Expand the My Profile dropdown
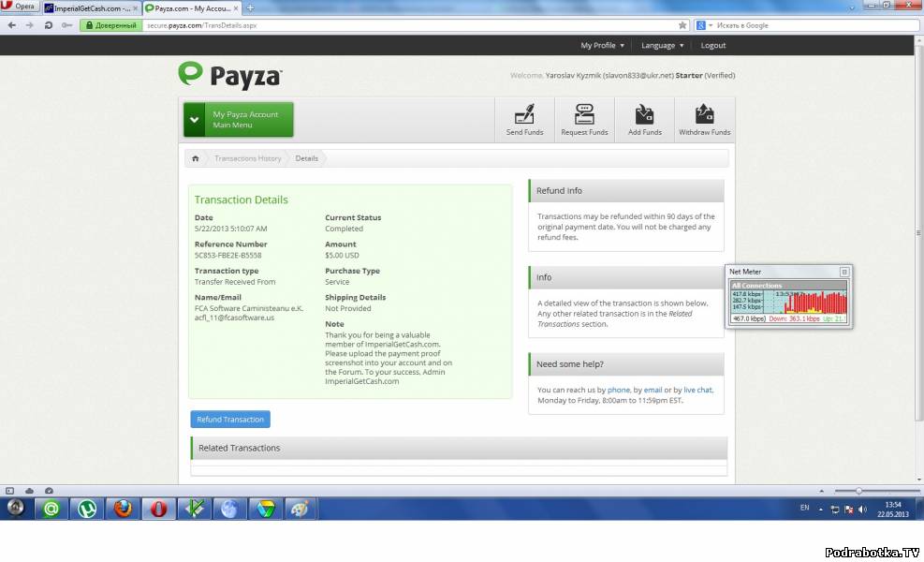924x562 pixels. click(x=602, y=45)
